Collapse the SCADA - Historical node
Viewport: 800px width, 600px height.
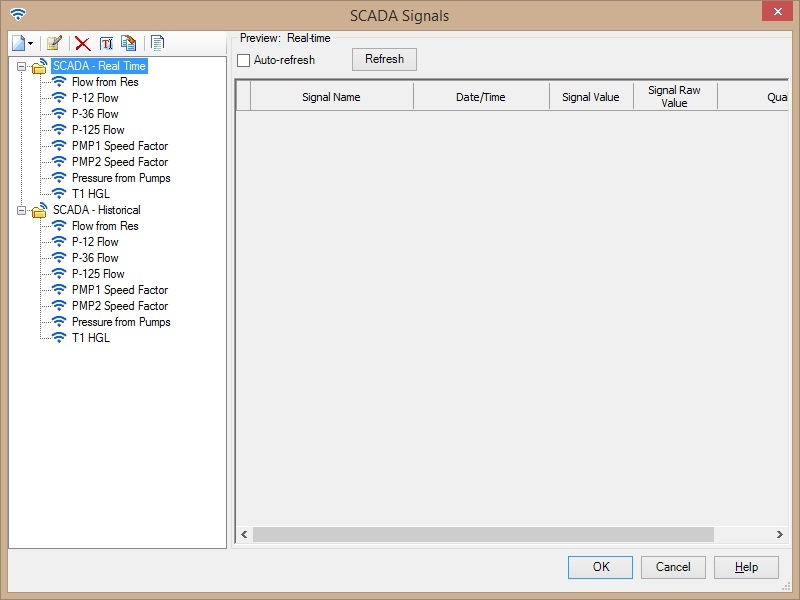pos(21,210)
